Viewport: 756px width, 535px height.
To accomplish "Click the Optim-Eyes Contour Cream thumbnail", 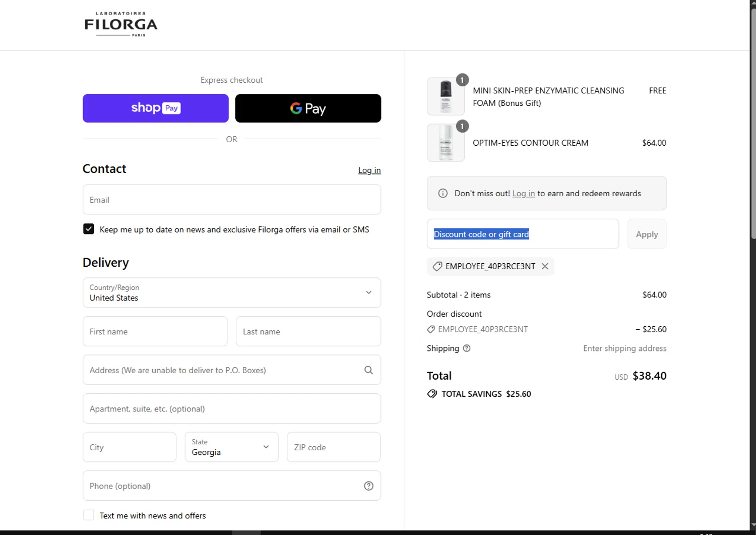I will pyautogui.click(x=446, y=143).
